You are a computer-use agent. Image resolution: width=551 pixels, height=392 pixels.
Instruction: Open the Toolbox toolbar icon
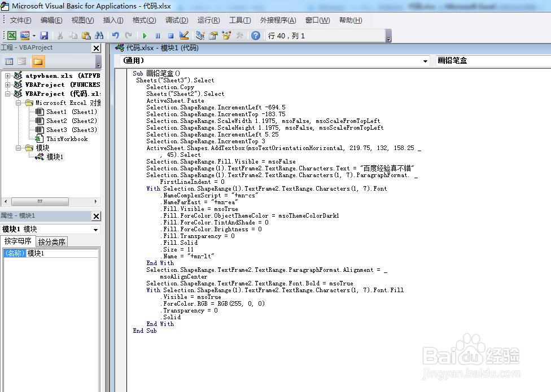click(x=240, y=36)
